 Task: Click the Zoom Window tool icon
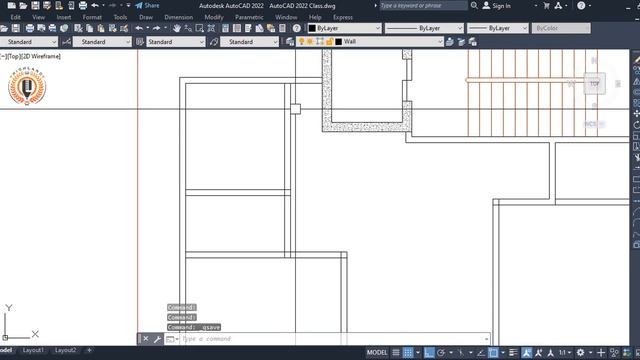pyautogui.click(x=199, y=28)
